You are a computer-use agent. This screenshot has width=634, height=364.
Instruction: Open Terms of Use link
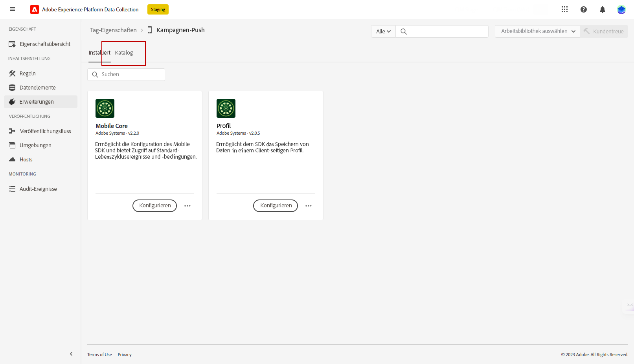[99, 355]
